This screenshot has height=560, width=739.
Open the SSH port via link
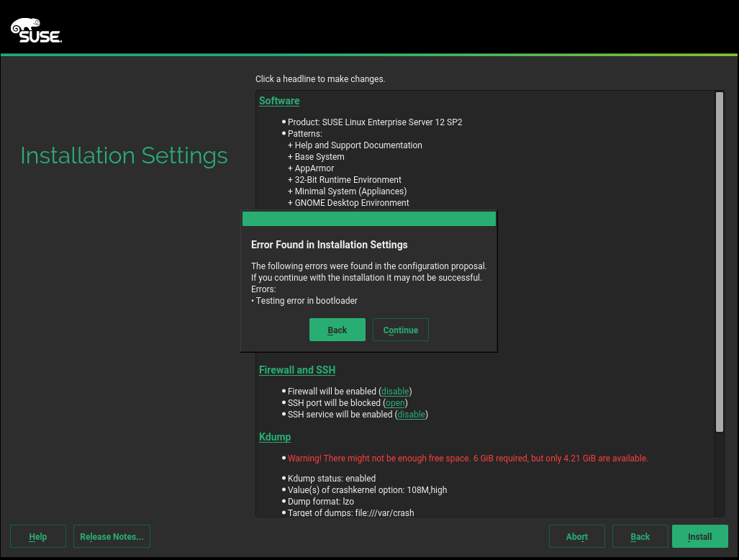pos(395,403)
